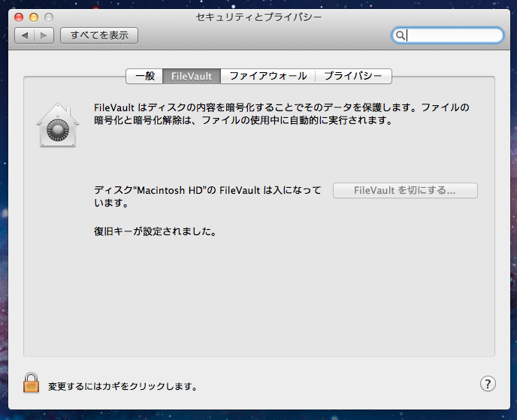Click the すべてを表示 button

point(99,35)
